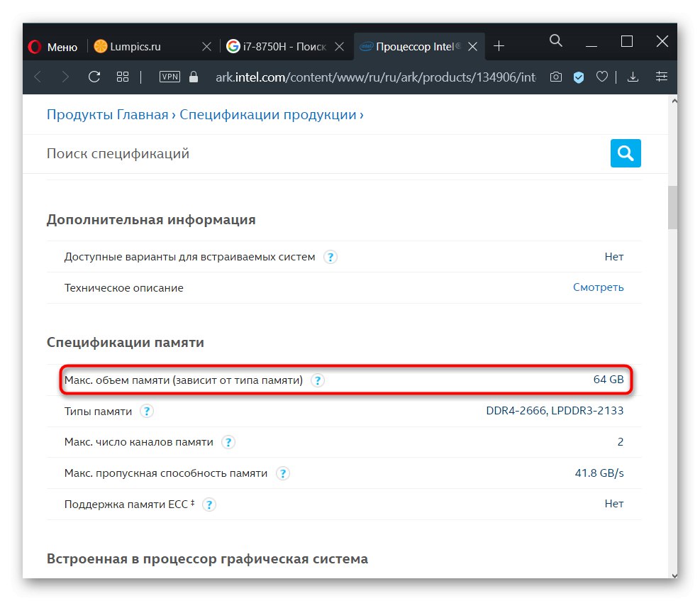The image size is (700, 601).
Task: Show help for Макс. объем памяти
Action: [318, 380]
